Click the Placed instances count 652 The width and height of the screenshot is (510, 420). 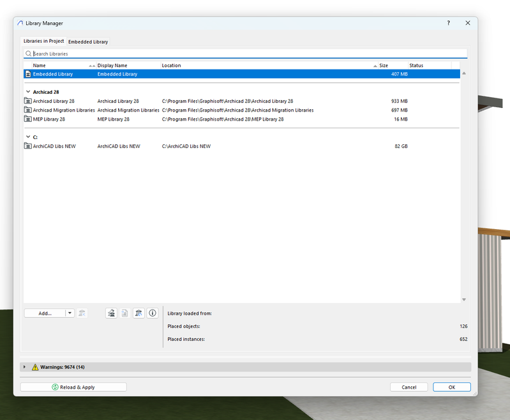click(x=463, y=339)
